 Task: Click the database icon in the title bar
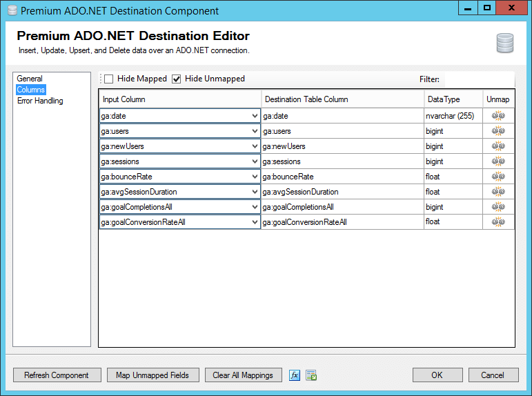pyautogui.click(x=12, y=10)
